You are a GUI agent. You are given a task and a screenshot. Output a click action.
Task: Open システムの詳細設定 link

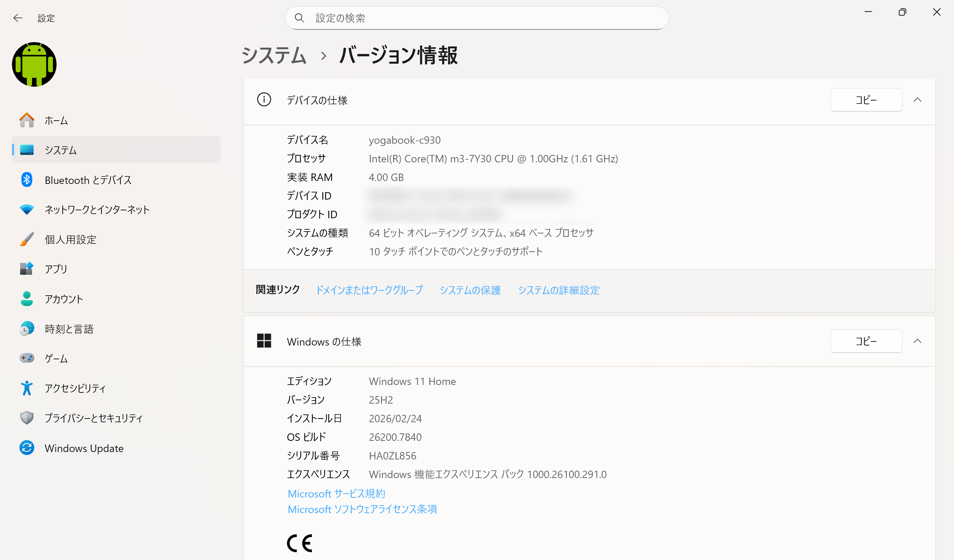[558, 290]
